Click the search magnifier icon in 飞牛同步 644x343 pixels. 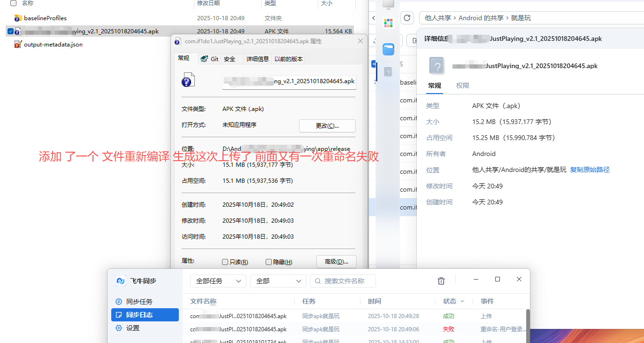pos(318,281)
